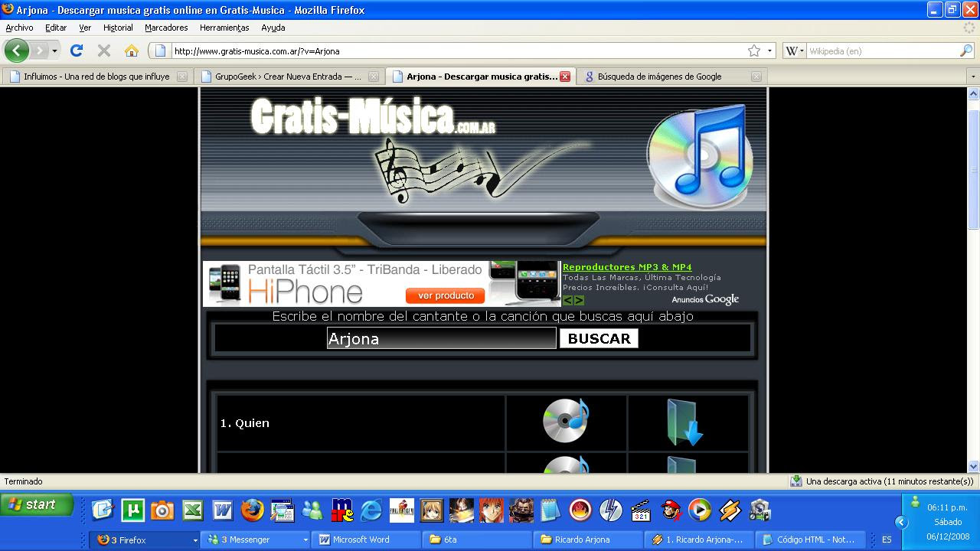The width and height of the screenshot is (980, 551).
Task: Open the Marcadores menu
Action: pos(166,28)
